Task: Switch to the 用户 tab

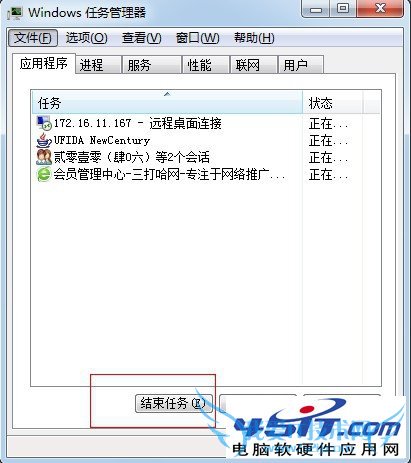Action: click(301, 65)
